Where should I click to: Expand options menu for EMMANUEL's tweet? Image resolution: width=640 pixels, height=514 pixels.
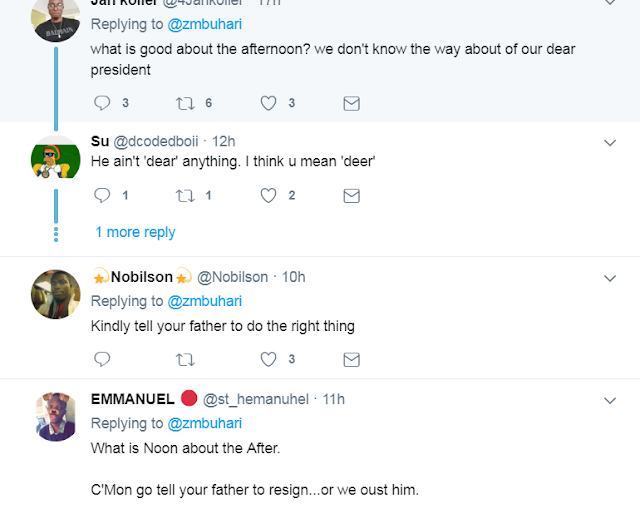tap(610, 400)
